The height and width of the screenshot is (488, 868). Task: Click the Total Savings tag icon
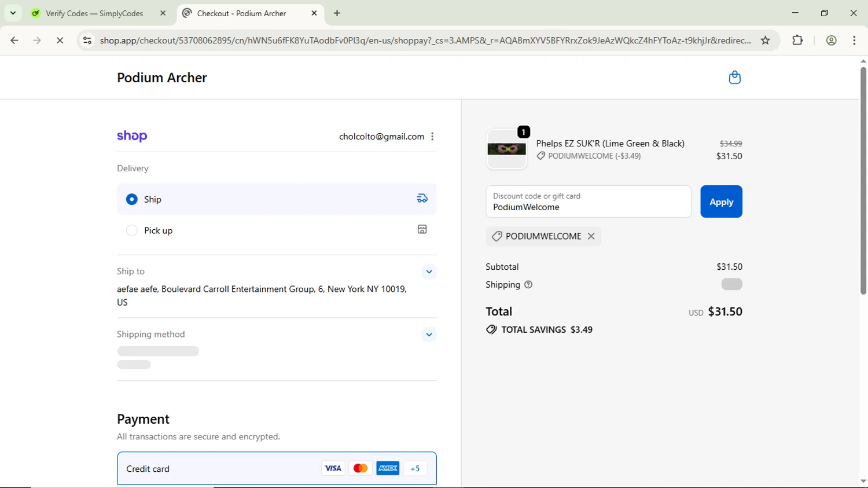[x=491, y=329]
